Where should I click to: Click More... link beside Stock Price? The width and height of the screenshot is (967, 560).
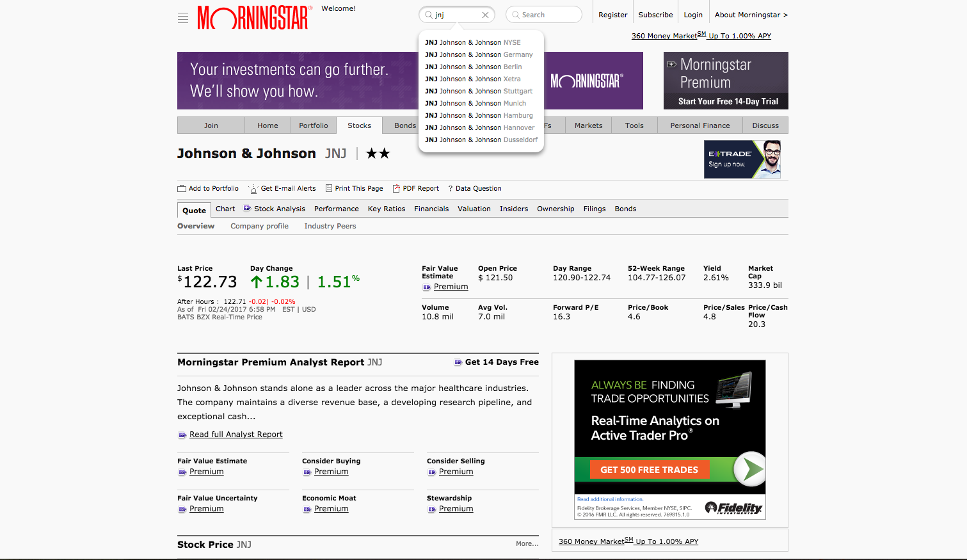(527, 544)
